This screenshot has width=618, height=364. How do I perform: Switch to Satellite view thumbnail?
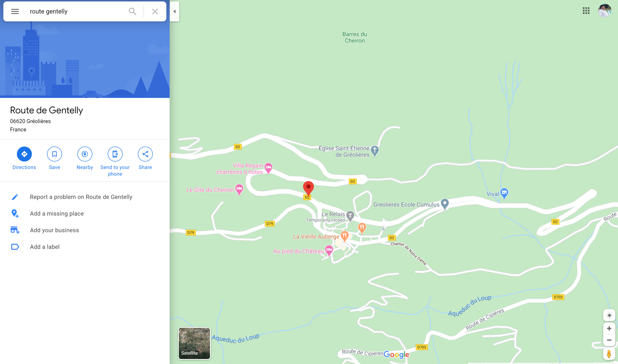coord(194,343)
